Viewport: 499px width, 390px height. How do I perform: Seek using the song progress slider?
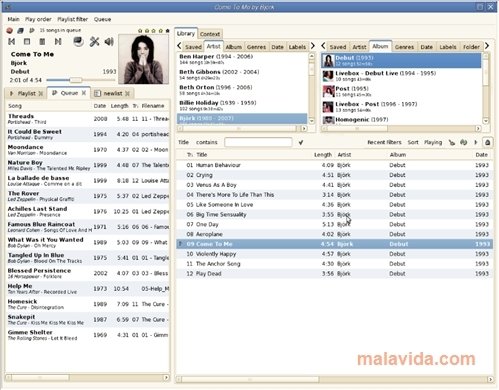coord(81,80)
